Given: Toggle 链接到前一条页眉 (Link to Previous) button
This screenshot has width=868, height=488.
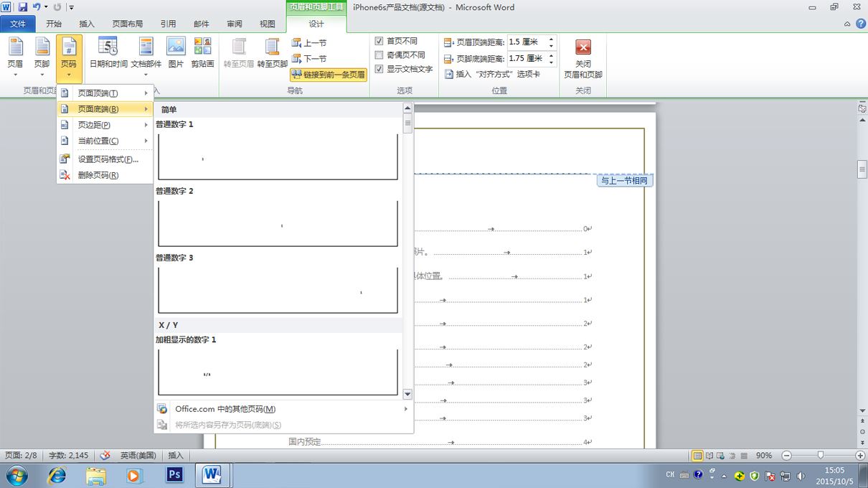Looking at the screenshot, I should click(x=329, y=74).
